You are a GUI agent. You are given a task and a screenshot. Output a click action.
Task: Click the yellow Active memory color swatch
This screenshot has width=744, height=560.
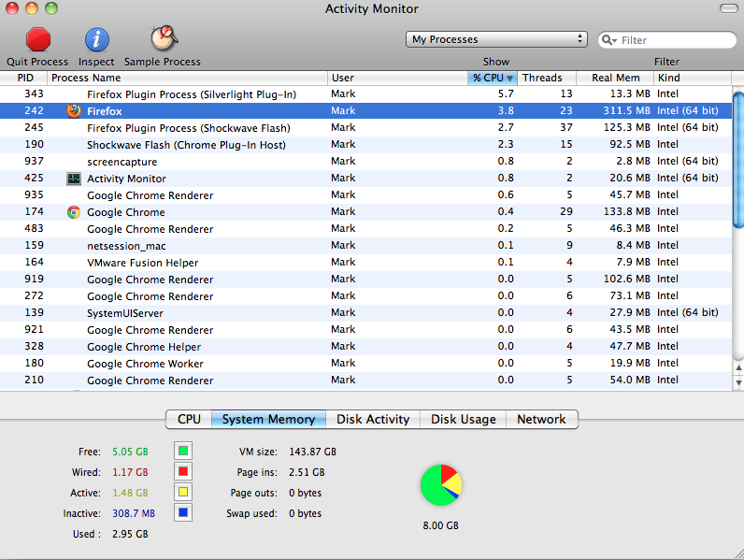[x=183, y=492]
